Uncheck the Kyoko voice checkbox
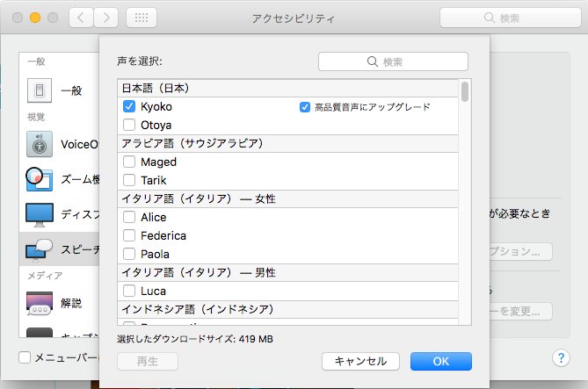Screen dimensions: 588x389 (x=129, y=106)
